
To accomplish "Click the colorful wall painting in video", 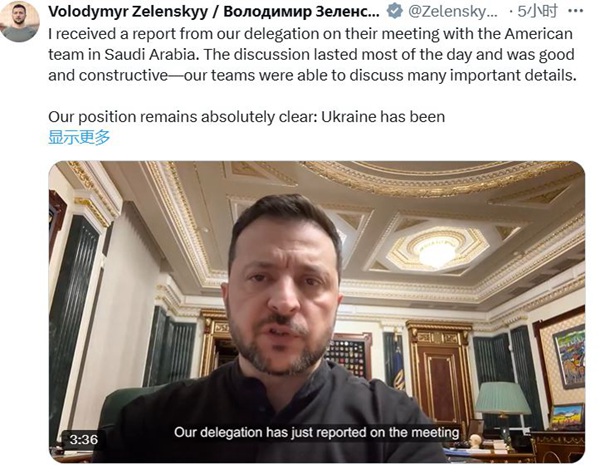I will [569, 357].
